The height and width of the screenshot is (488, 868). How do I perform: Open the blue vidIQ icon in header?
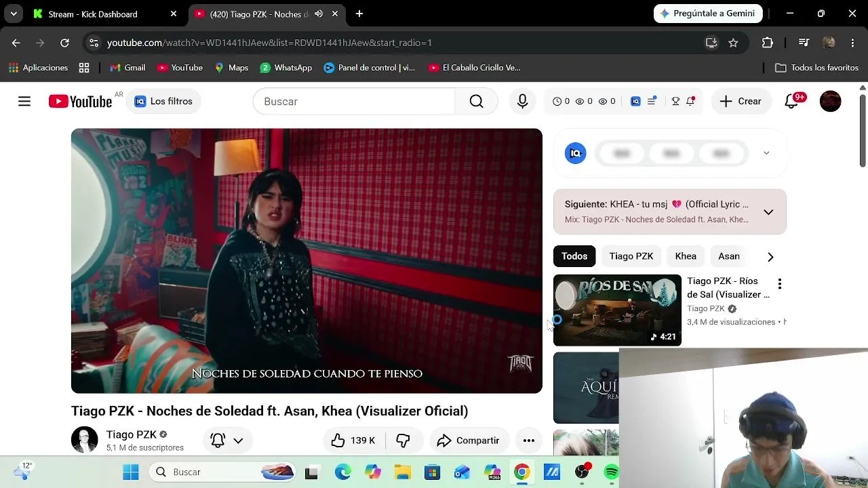tap(635, 102)
